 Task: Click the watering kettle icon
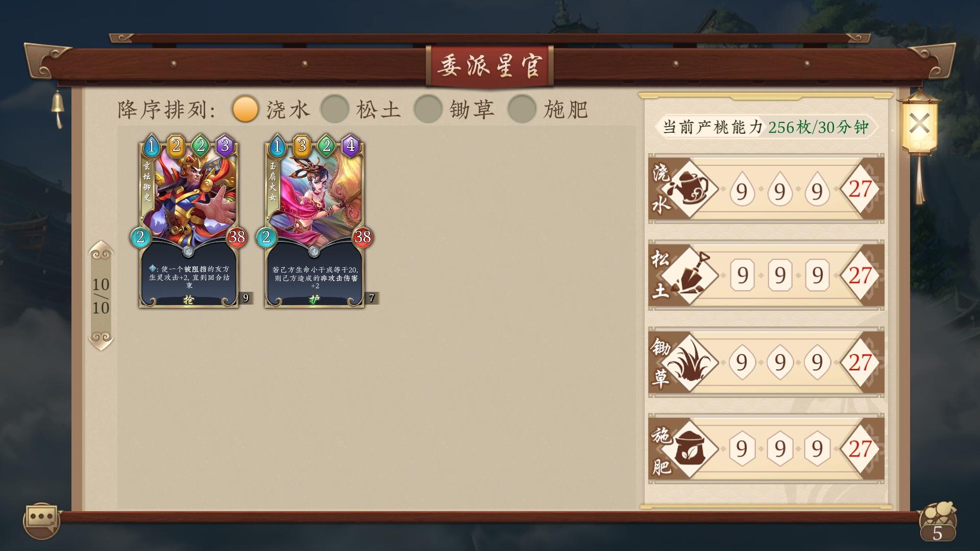689,189
